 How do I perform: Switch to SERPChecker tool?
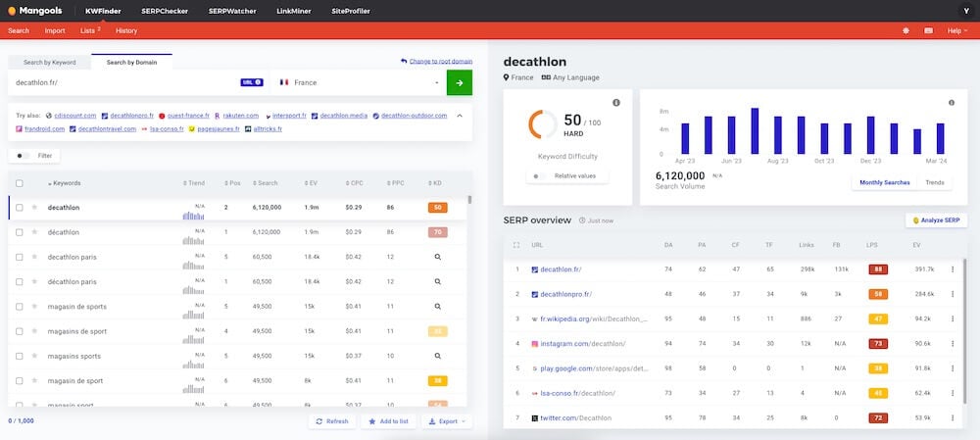(165, 11)
